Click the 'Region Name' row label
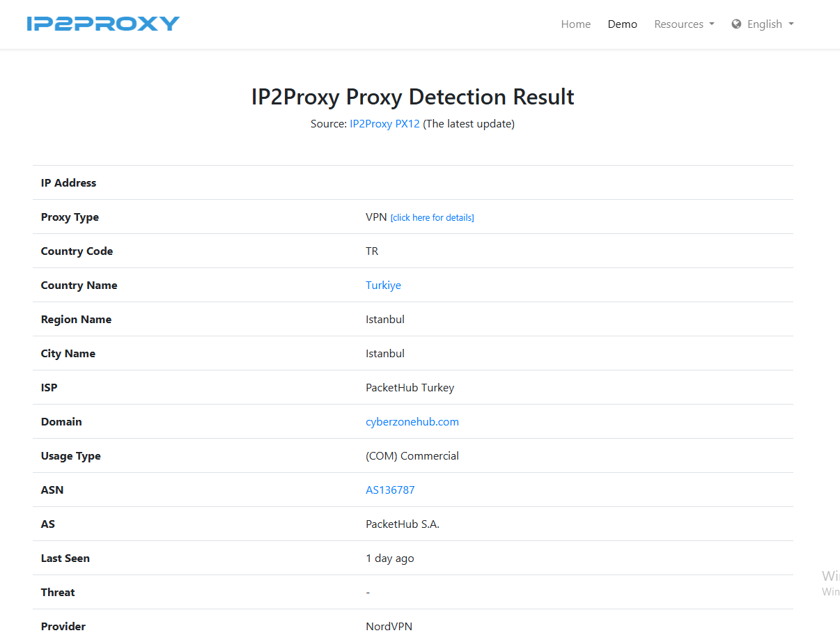Screen dimensions: 840x633 click(x=76, y=320)
